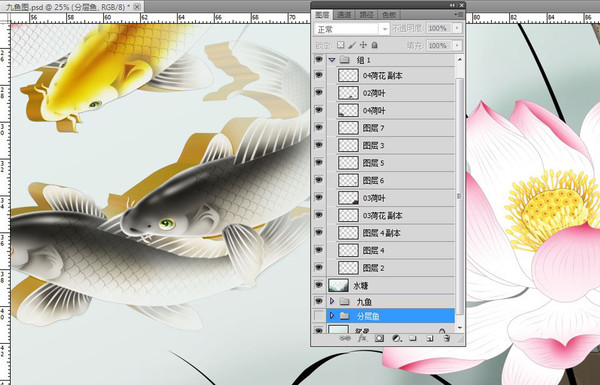Viewport: 600px width, 385px height.
Task: Select layer 图层 5
Action: pyautogui.click(x=391, y=163)
